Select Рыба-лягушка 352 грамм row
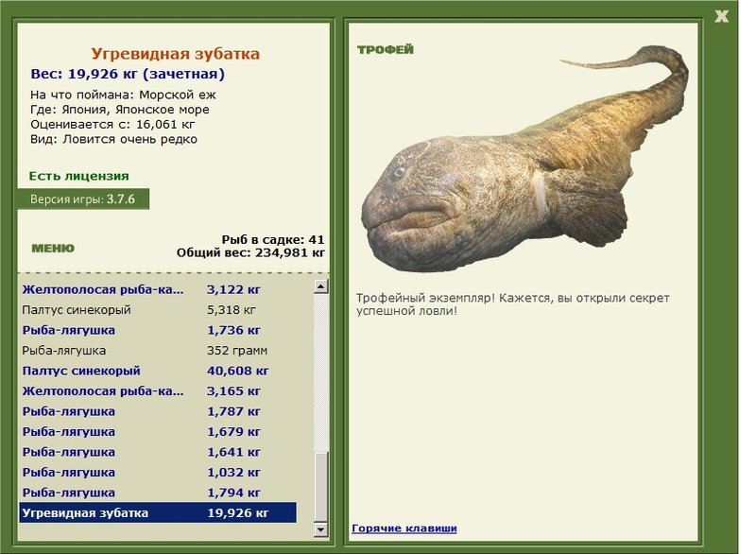This screenshot has width=756, height=554. [x=158, y=351]
